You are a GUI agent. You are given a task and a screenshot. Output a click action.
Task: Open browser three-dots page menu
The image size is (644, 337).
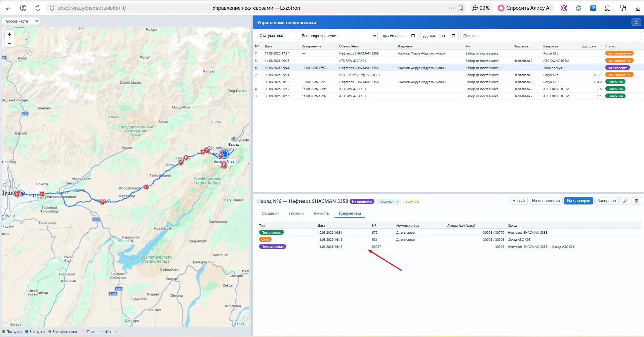click(451, 8)
